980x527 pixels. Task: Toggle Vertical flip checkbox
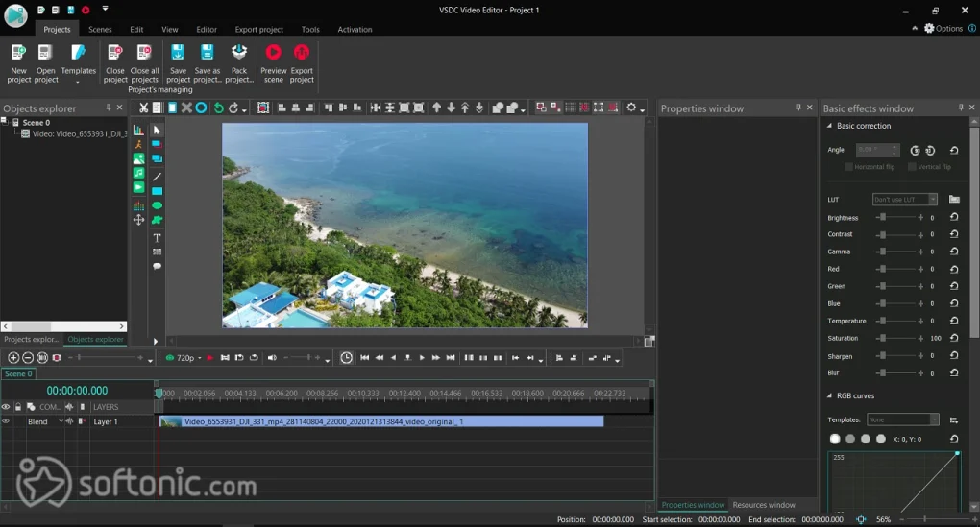click(912, 167)
